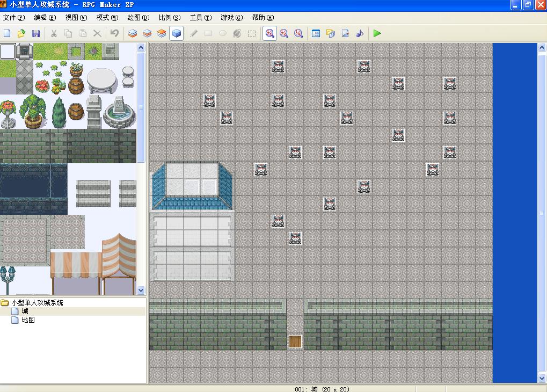Select the wooden door event on the wall
This screenshot has width=547, height=392.
click(295, 342)
